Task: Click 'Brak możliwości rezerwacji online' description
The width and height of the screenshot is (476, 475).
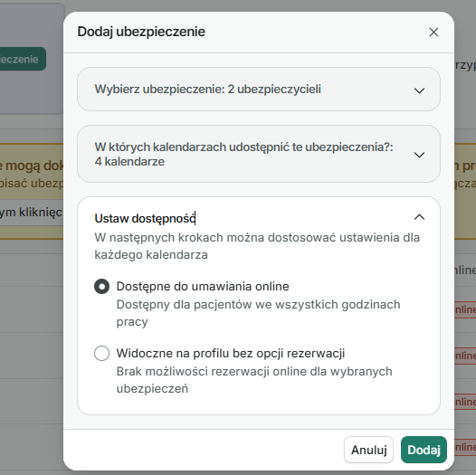Action: pos(254,380)
